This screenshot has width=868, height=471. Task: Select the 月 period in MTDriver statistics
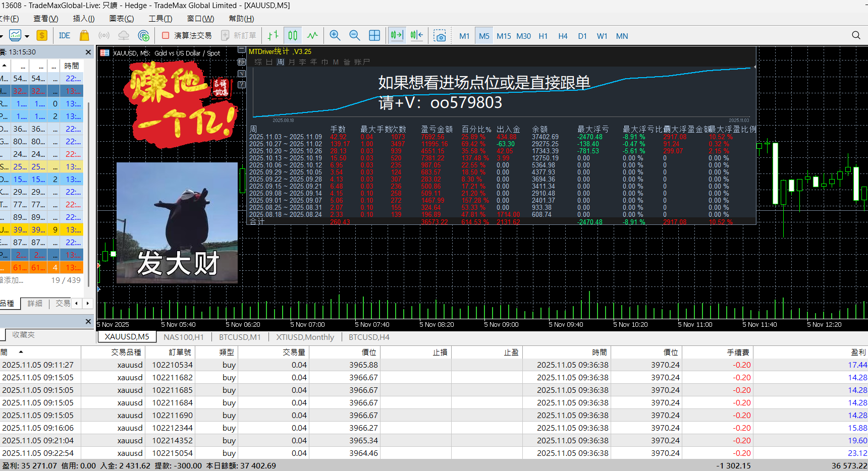tap(292, 62)
